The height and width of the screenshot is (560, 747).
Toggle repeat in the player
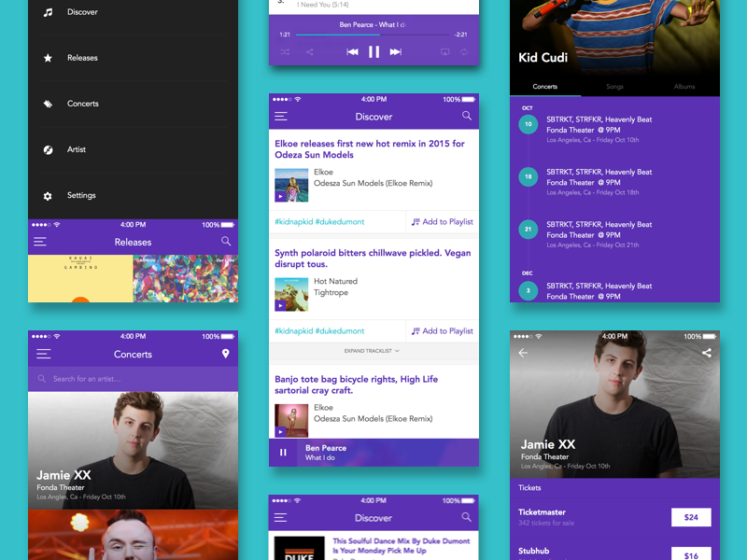click(x=464, y=52)
